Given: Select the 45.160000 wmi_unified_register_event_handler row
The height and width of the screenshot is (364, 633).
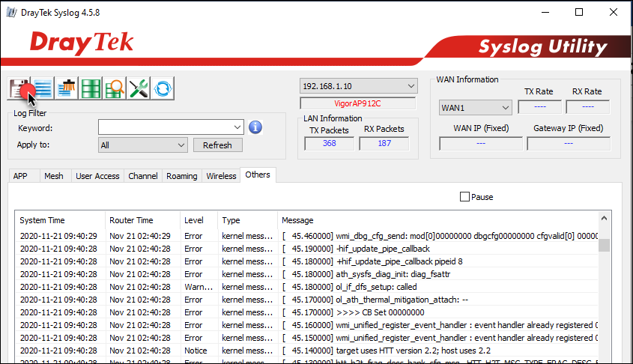Looking at the screenshot, I should (307, 325).
